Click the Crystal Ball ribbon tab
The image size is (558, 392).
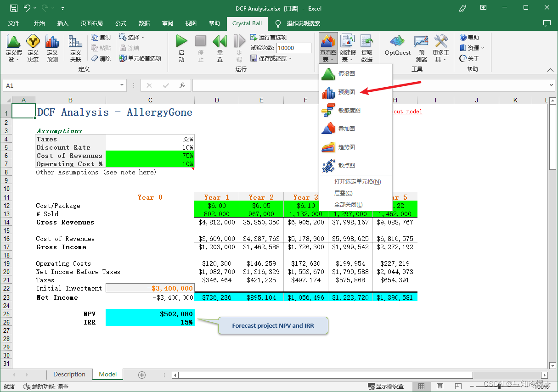point(247,23)
